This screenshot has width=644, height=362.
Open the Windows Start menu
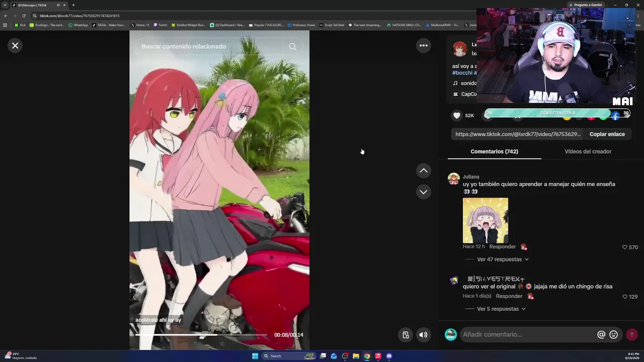(x=255, y=356)
